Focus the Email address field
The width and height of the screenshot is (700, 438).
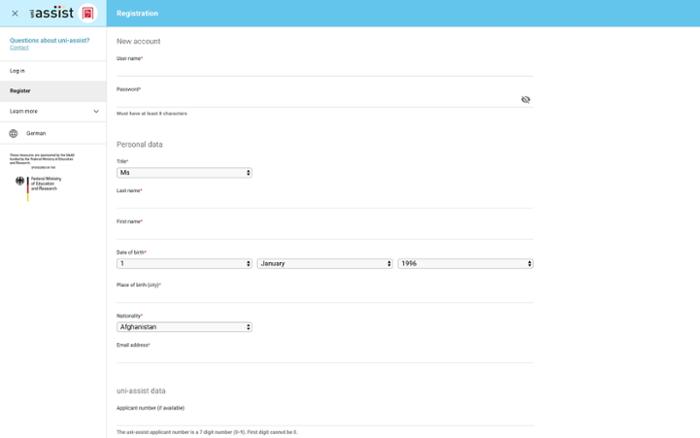tap(325, 356)
